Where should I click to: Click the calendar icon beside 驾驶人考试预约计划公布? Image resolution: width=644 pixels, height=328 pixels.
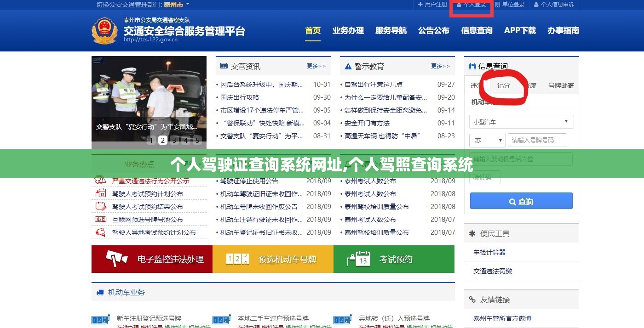click(100, 193)
